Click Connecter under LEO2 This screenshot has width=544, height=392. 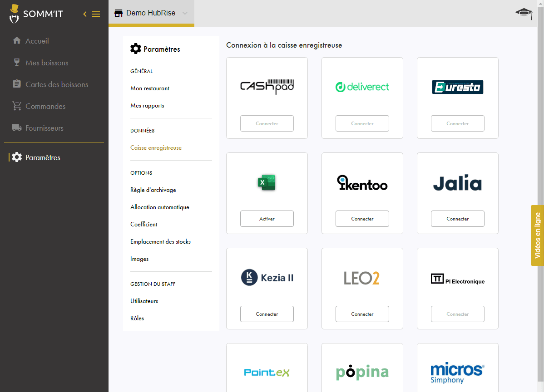click(362, 314)
